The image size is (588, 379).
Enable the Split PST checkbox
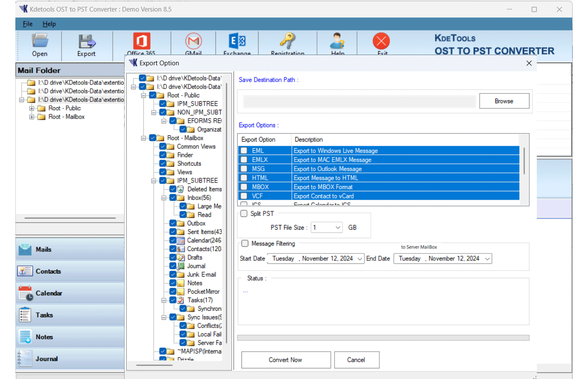point(244,214)
